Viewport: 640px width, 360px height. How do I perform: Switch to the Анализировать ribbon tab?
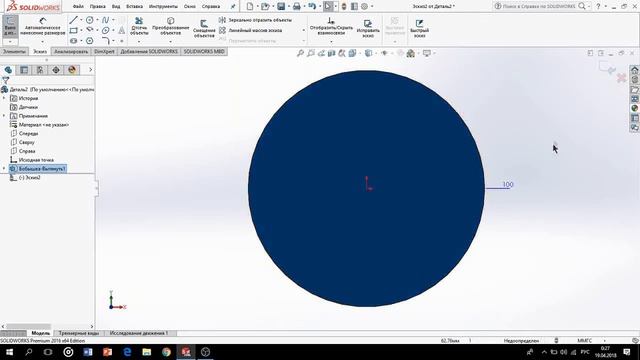(x=71, y=51)
